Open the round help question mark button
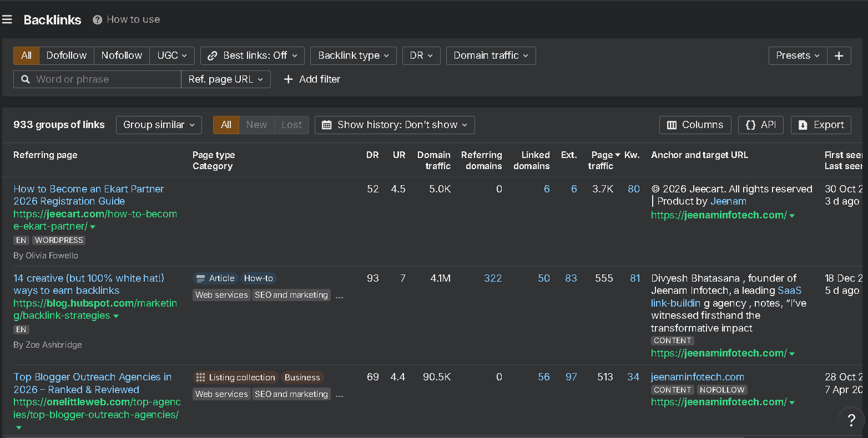Screen dimensions: 868x438 [851, 420]
